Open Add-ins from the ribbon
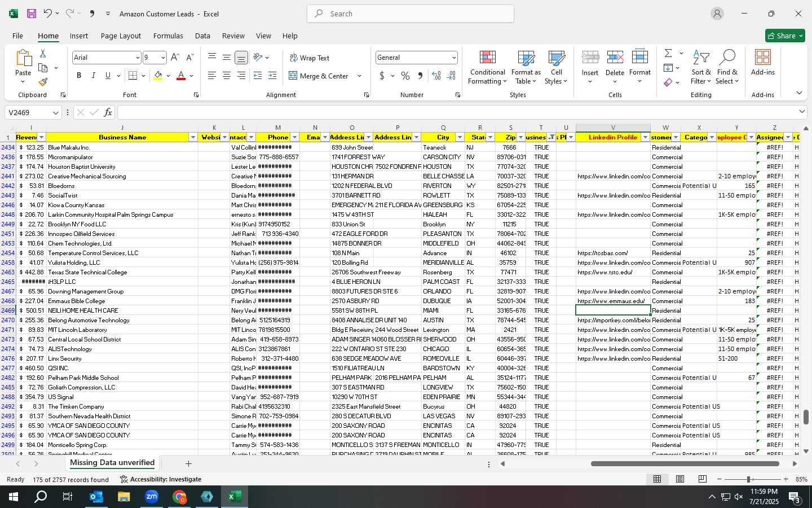Image resolution: width=812 pixels, height=508 pixels. point(763,62)
